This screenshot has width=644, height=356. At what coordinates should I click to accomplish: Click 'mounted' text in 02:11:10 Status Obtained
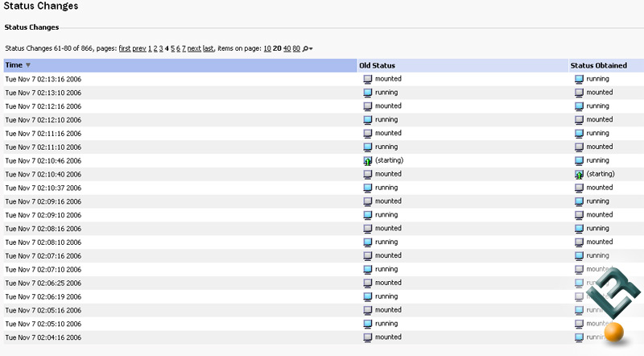pyautogui.click(x=600, y=147)
